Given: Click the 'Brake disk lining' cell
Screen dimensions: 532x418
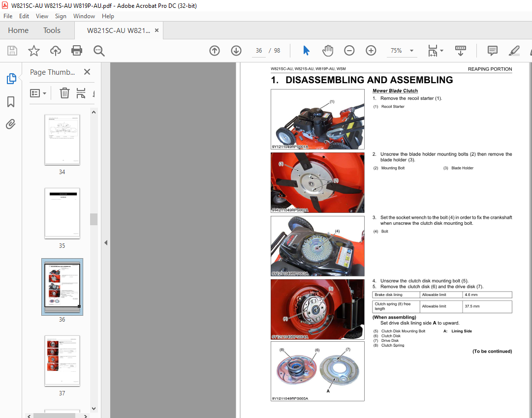Looking at the screenshot, I should (x=396, y=295).
